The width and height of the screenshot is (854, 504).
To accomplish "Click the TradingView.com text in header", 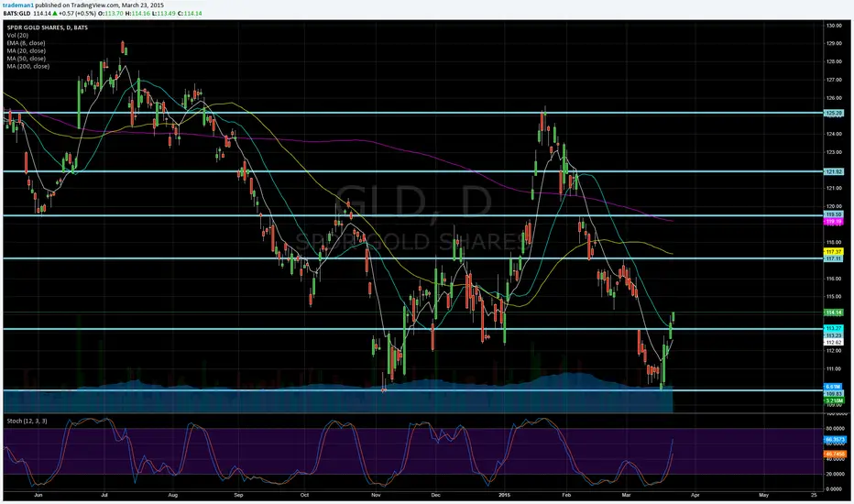I will [x=94, y=5].
